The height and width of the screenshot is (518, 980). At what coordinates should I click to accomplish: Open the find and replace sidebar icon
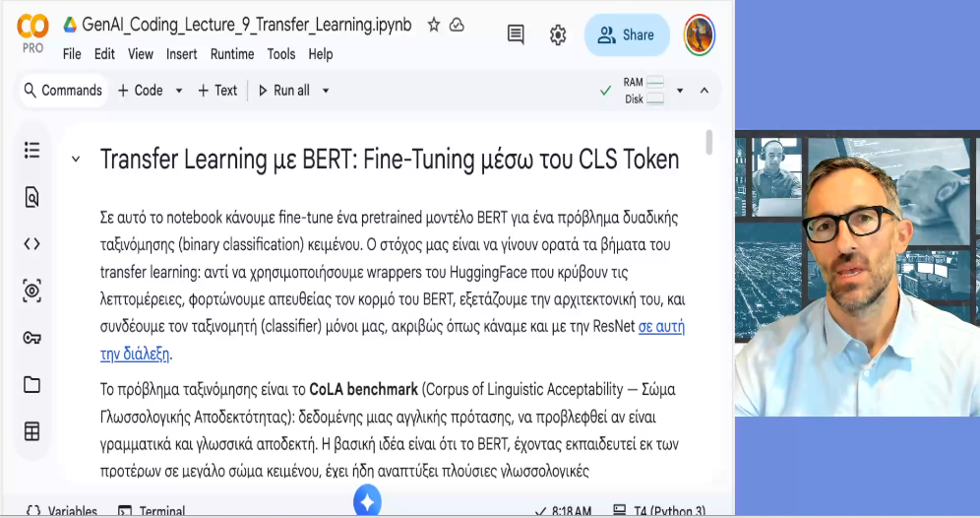point(31,197)
